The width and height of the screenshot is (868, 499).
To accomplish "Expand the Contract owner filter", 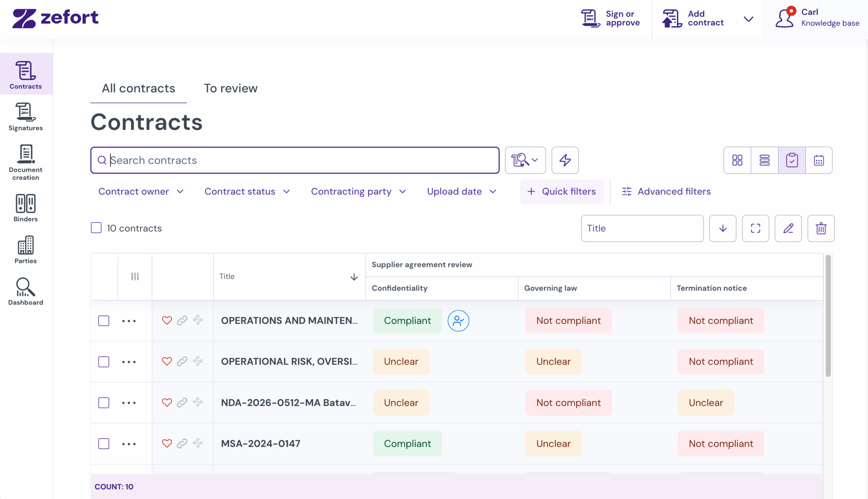I will click(141, 192).
